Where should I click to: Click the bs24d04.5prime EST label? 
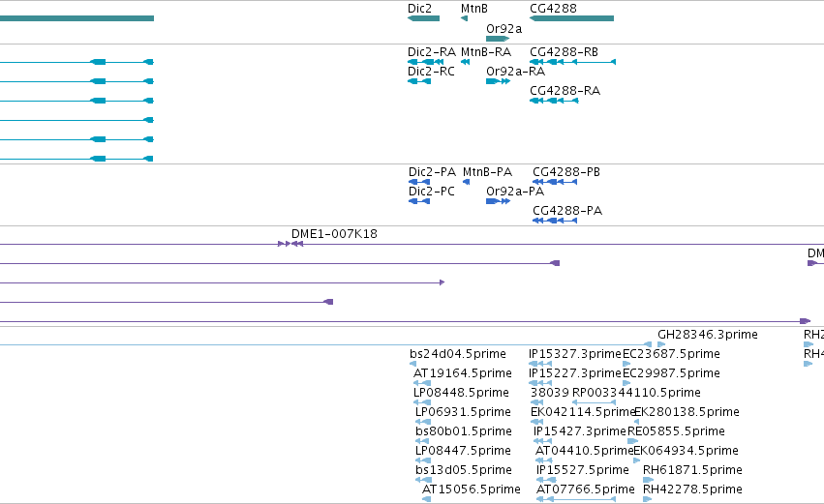coord(458,354)
